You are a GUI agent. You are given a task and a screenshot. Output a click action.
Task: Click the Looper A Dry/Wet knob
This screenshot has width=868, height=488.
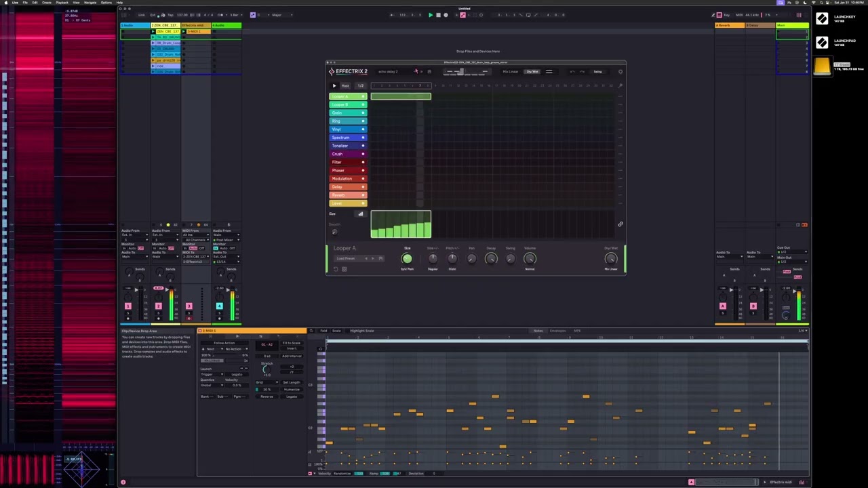tap(611, 258)
